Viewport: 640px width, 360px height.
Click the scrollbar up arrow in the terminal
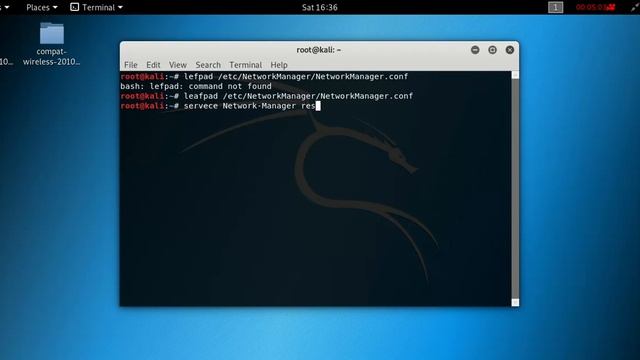tap(515, 75)
